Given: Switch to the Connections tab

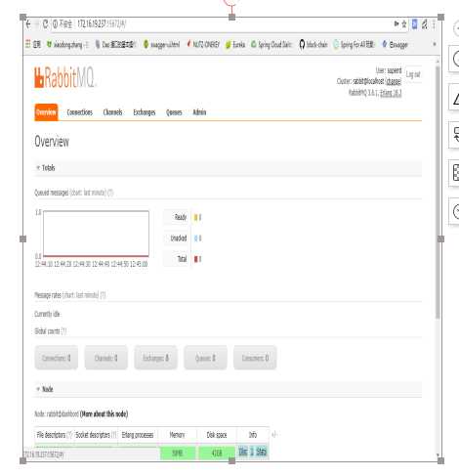Looking at the screenshot, I should (80, 112).
